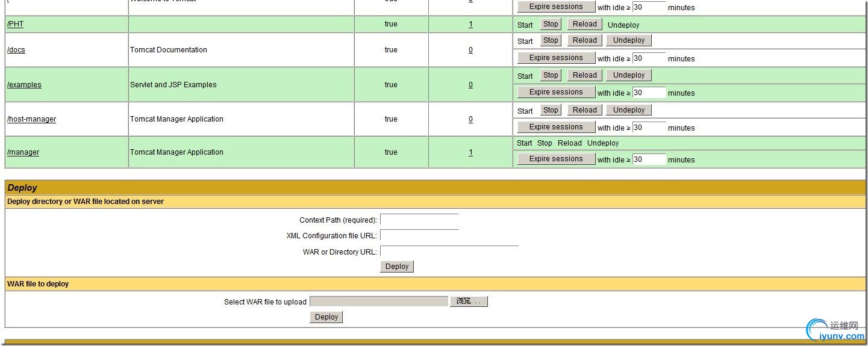Click the session count link for /examples
The width and height of the screenshot is (868, 346).
click(470, 85)
